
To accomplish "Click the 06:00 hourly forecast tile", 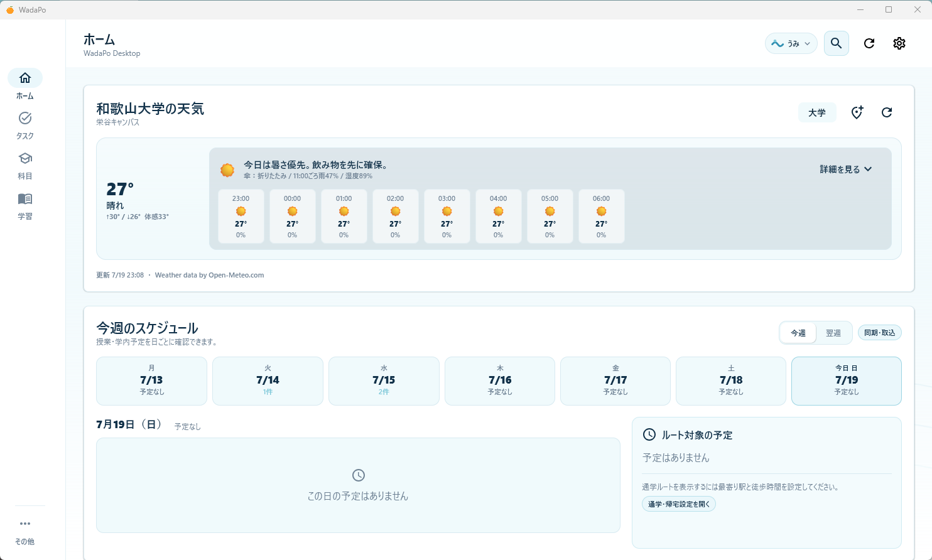I will [x=602, y=216].
